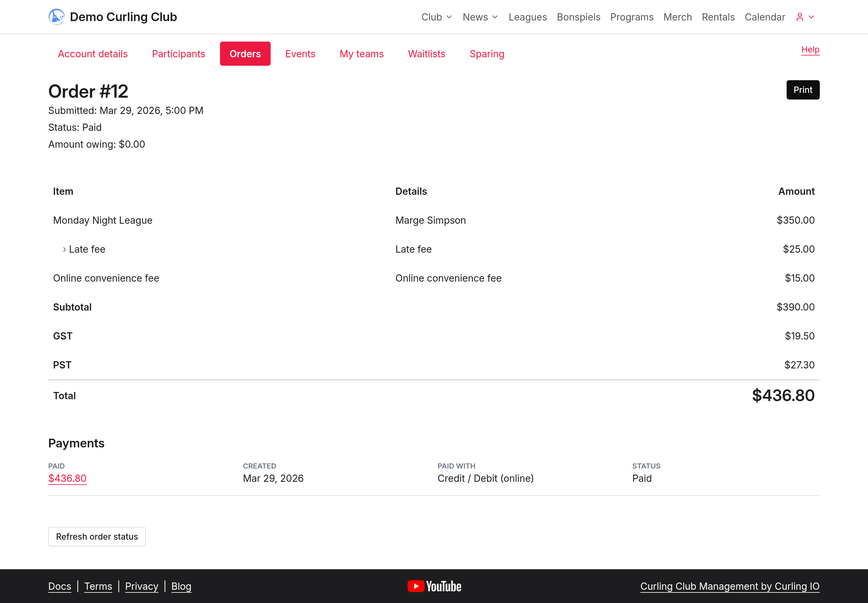The image size is (868, 603).
Task: Open the Privacy footer link
Action: pyautogui.click(x=142, y=586)
